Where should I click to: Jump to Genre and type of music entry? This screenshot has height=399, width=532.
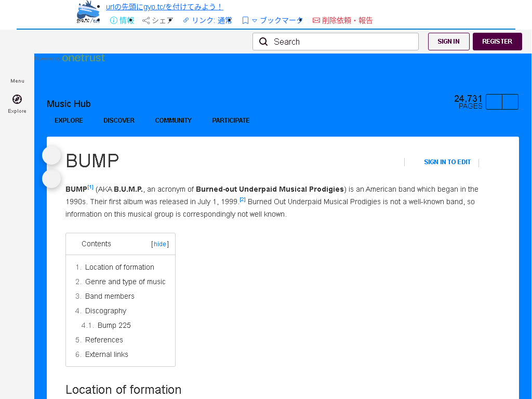(x=125, y=282)
